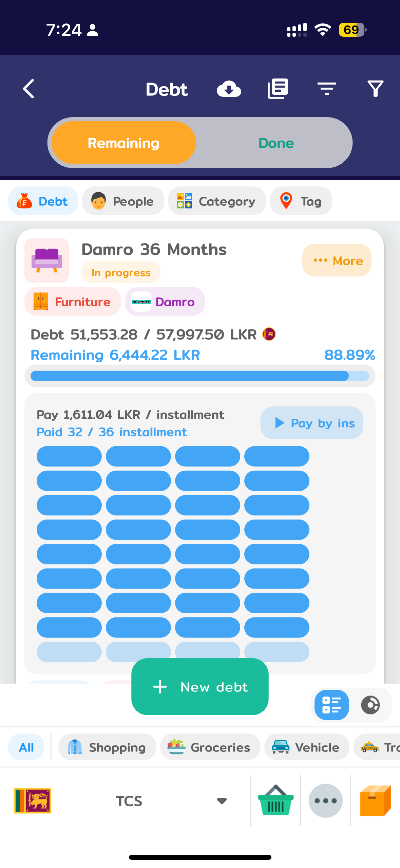Click the debt progress bar at 88.89%
Viewport: 400px width, 868px height.
point(200,376)
